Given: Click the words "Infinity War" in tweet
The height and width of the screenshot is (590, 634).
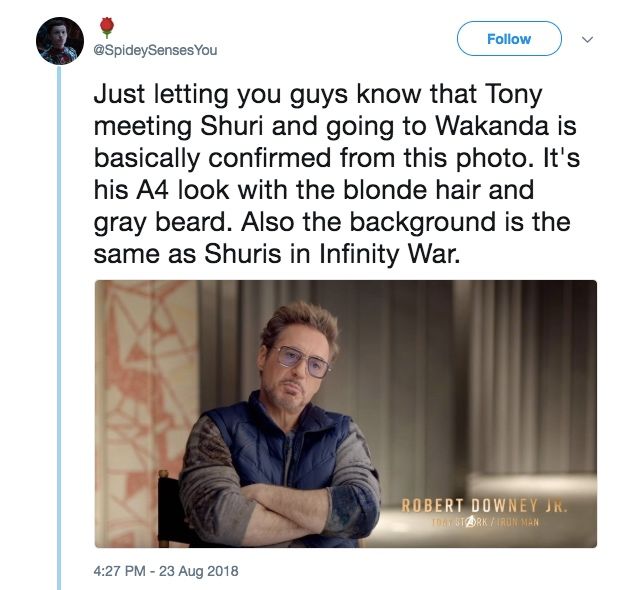Looking at the screenshot, I should click(x=390, y=254).
